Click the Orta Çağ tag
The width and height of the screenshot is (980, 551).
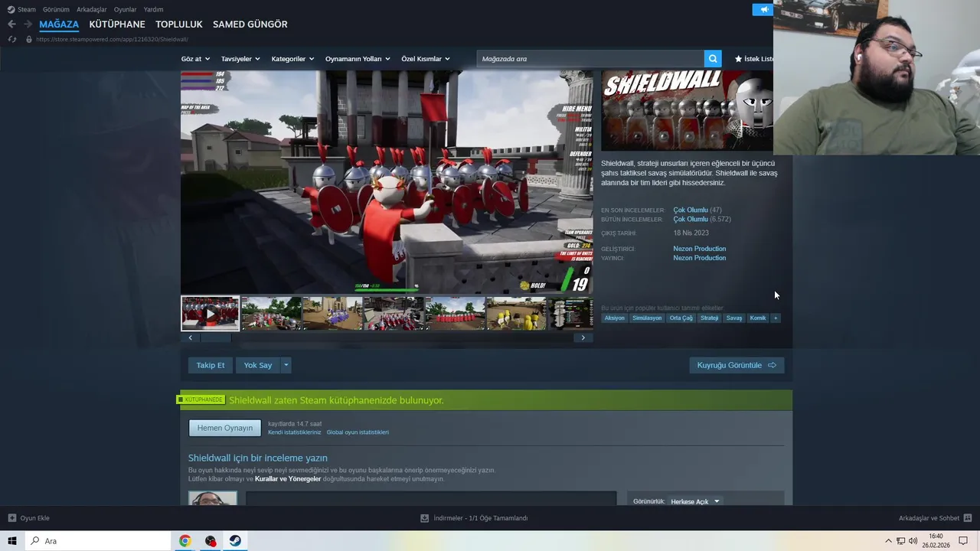pyautogui.click(x=681, y=318)
